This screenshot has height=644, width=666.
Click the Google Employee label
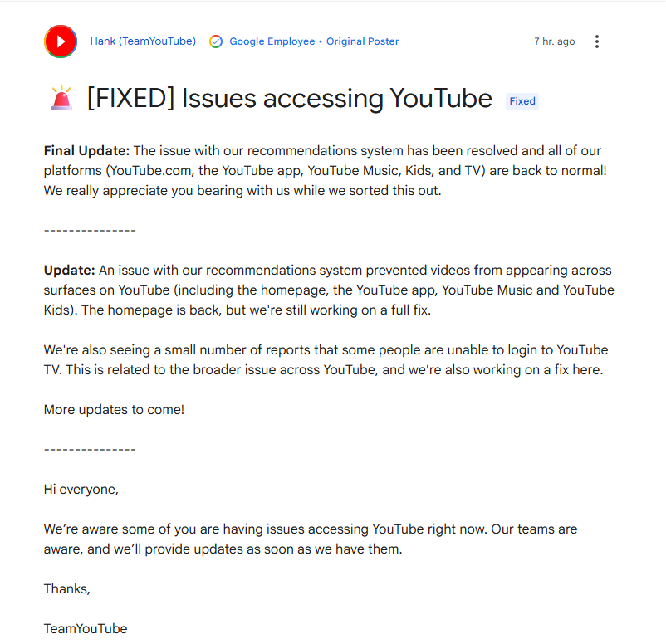272,41
